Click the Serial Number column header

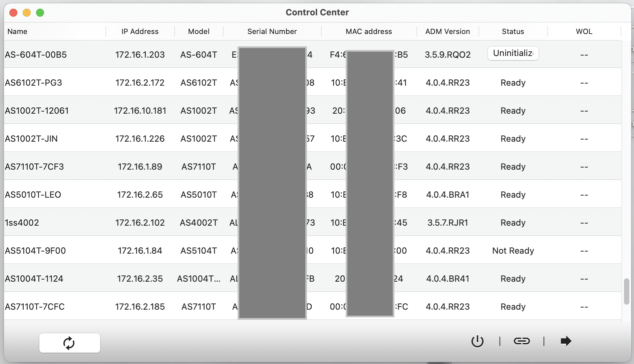point(272,31)
